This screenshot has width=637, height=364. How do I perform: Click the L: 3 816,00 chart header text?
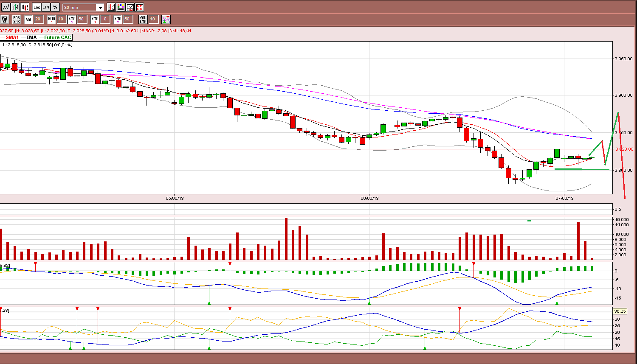coord(14,45)
